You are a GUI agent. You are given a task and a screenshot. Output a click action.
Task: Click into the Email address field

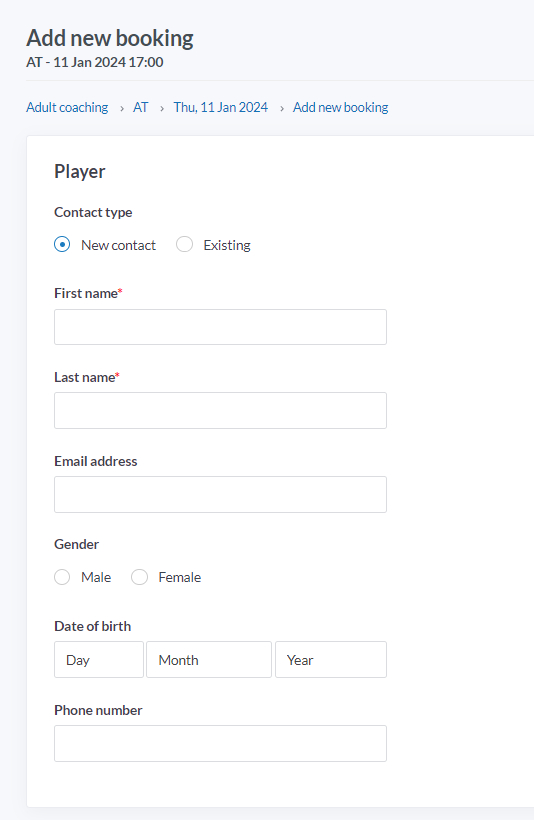click(220, 494)
